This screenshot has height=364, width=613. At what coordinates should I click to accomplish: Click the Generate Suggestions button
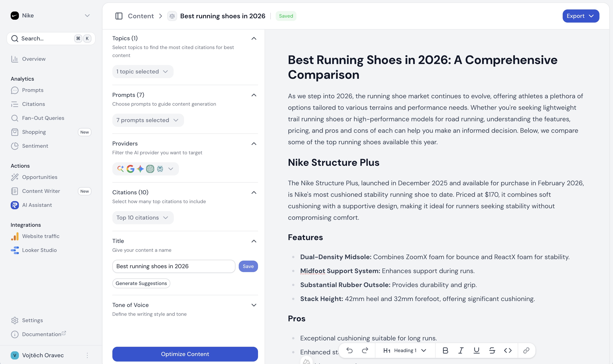point(141,283)
